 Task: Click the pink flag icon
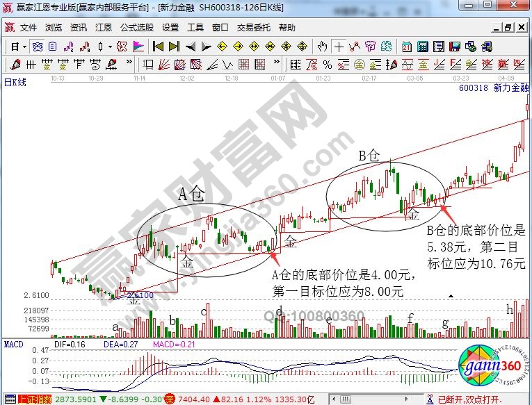click(138, 47)
